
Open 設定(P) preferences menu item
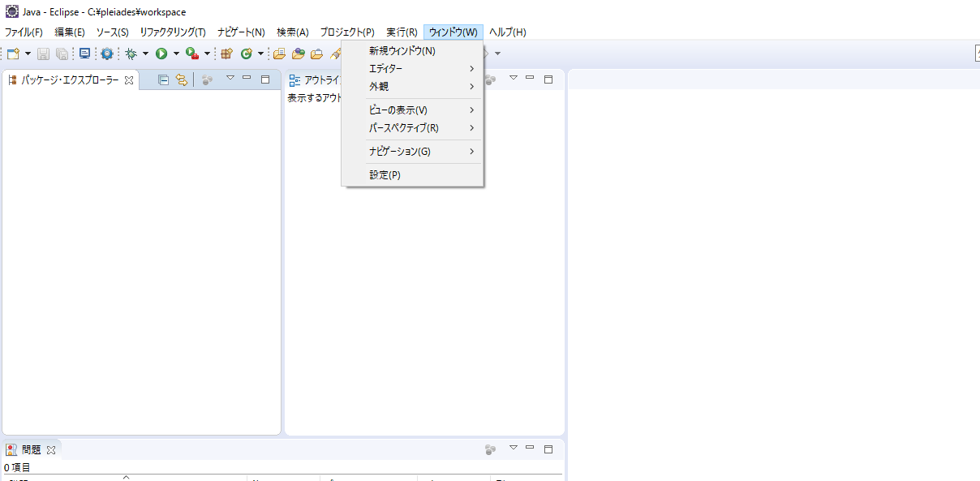(x=385, y=174)
